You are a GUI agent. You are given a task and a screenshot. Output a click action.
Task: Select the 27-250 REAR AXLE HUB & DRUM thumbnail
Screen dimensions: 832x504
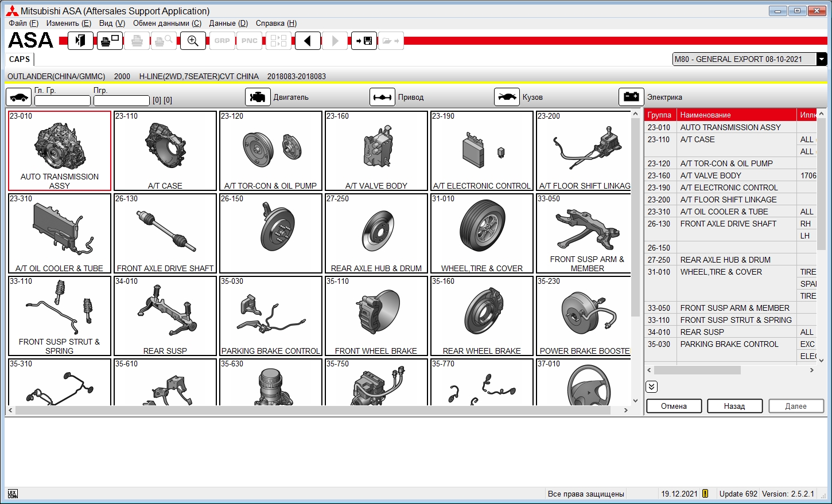376,233
